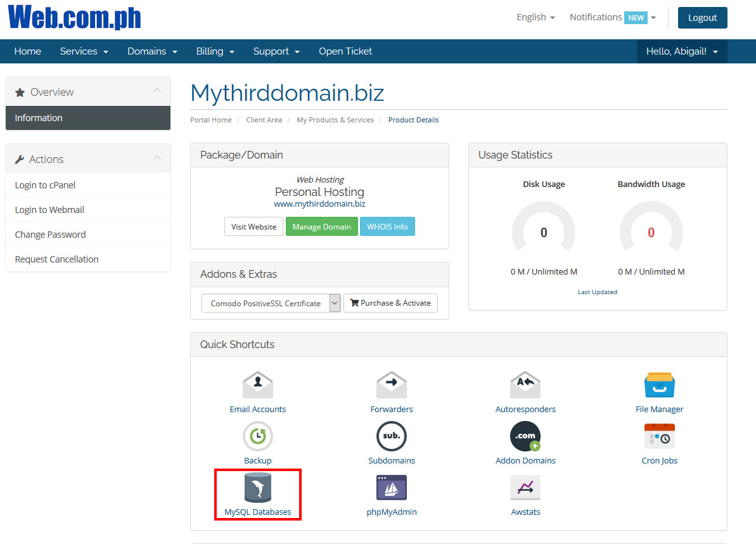Viewport: 756px width, 544px height.
Task: Open the Backup clock icon
Action: (x=258, y=436)
